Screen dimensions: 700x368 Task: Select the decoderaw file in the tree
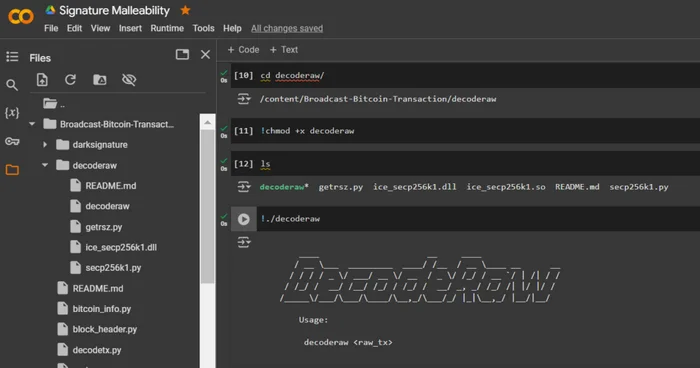[x=107, y=206]
